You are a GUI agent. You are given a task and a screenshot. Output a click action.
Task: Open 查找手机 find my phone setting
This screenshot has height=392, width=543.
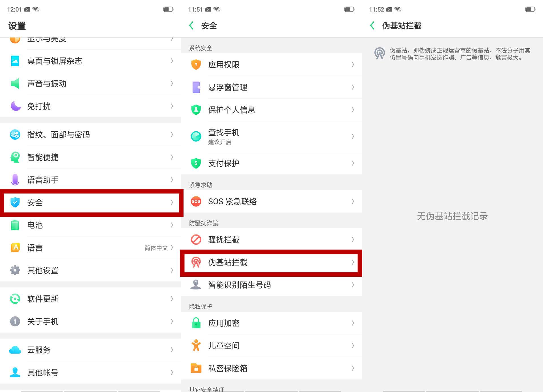224,137
